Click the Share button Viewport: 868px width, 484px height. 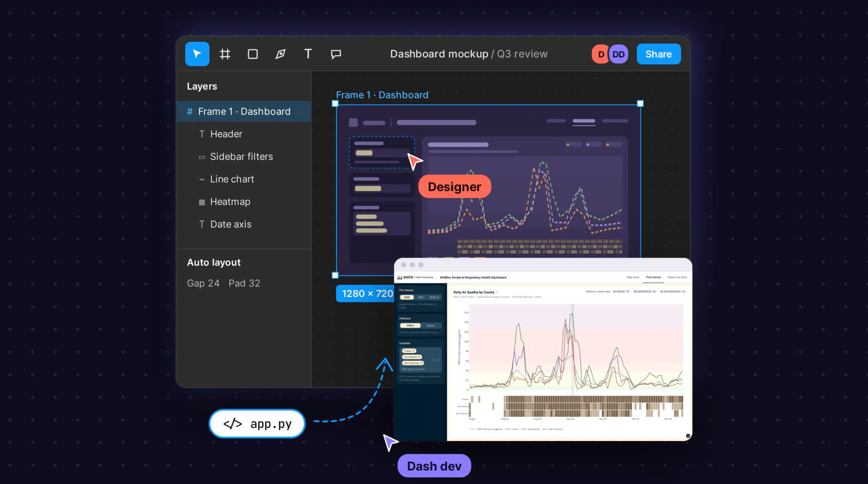659,54
